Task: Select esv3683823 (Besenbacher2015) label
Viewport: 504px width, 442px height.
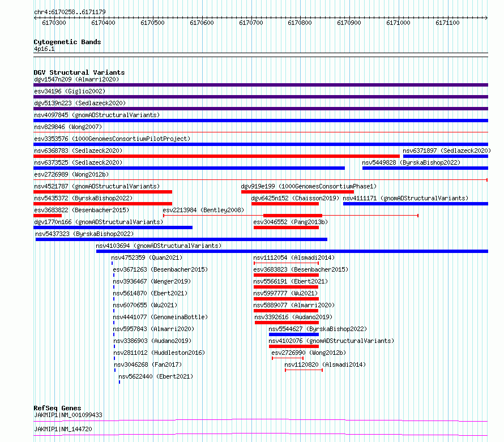Action: click(x=301, y=269)
